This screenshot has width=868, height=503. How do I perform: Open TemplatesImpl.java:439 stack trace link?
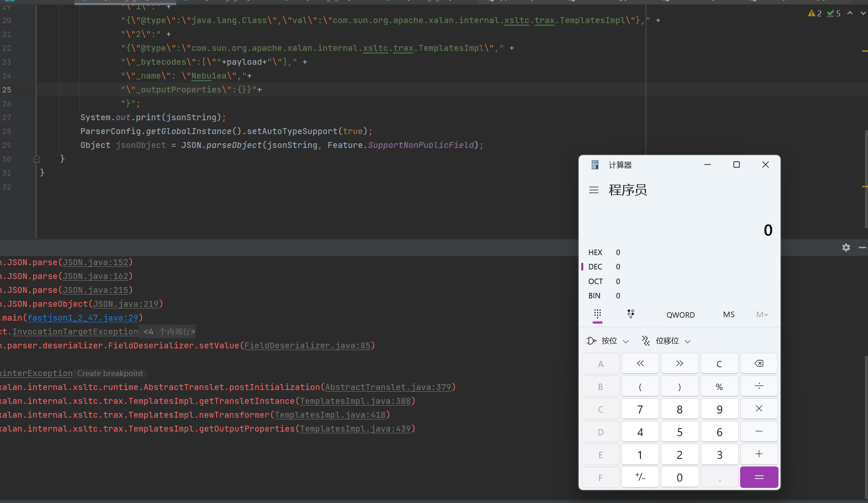coord(355,429)
